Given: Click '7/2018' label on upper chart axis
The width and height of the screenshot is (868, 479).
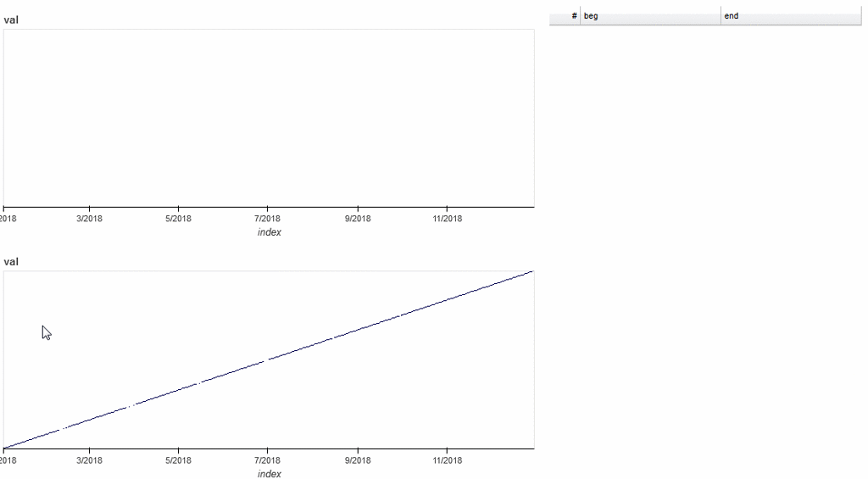Looking at the screenshot, I should pos(267,219).
